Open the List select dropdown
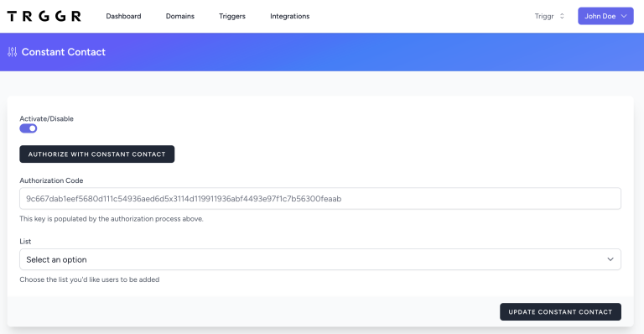Viewport: 644px width, 334px height. [x=320, y=259]
